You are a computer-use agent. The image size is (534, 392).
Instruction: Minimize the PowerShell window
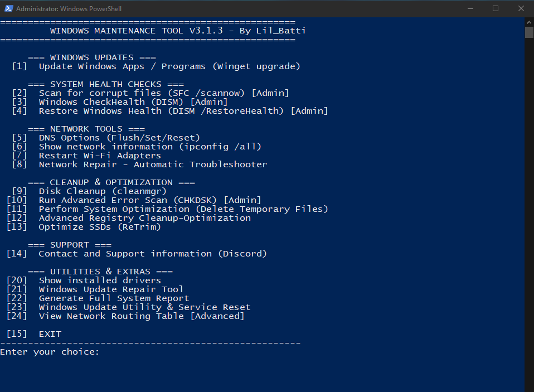(x=470, y=8)
